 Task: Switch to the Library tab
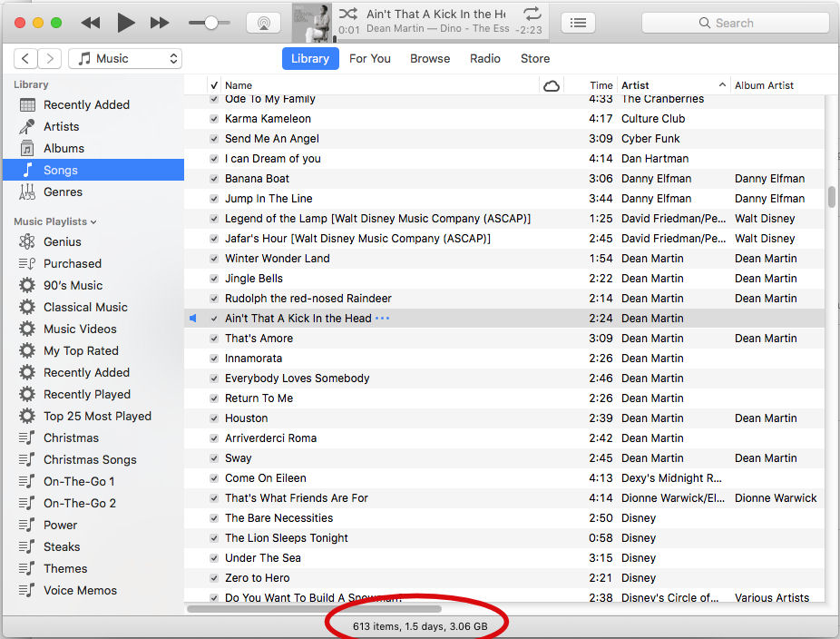[x=310, y=58]
